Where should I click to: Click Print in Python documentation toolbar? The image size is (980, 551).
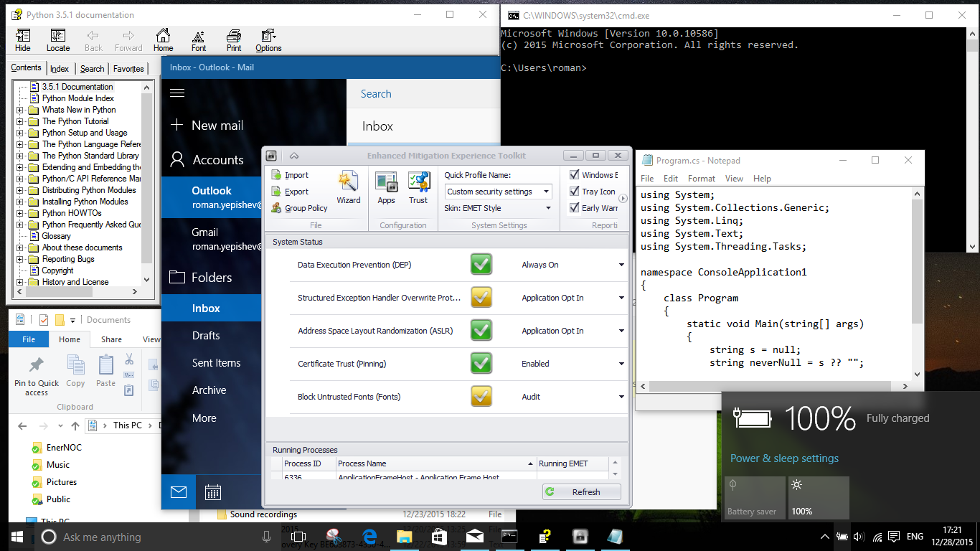(x=234, y=41)
